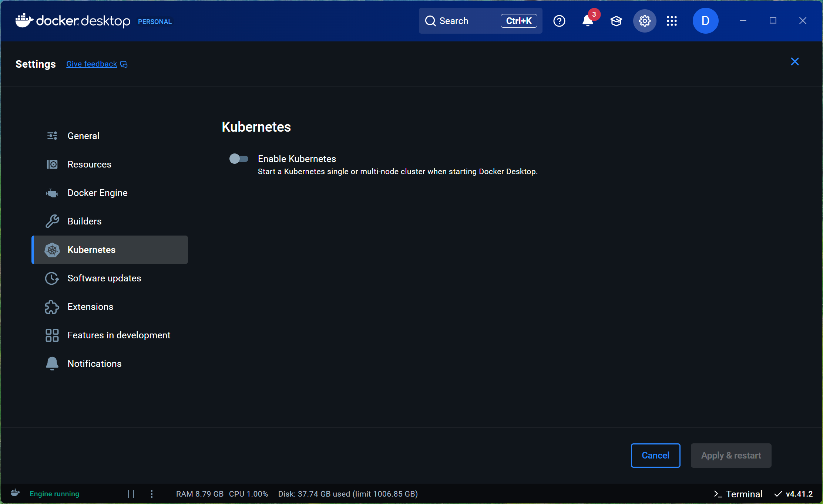The width and height of the screenshot is (823, 504).
Task: Open Resources settings section
Action: click(110, 164)
